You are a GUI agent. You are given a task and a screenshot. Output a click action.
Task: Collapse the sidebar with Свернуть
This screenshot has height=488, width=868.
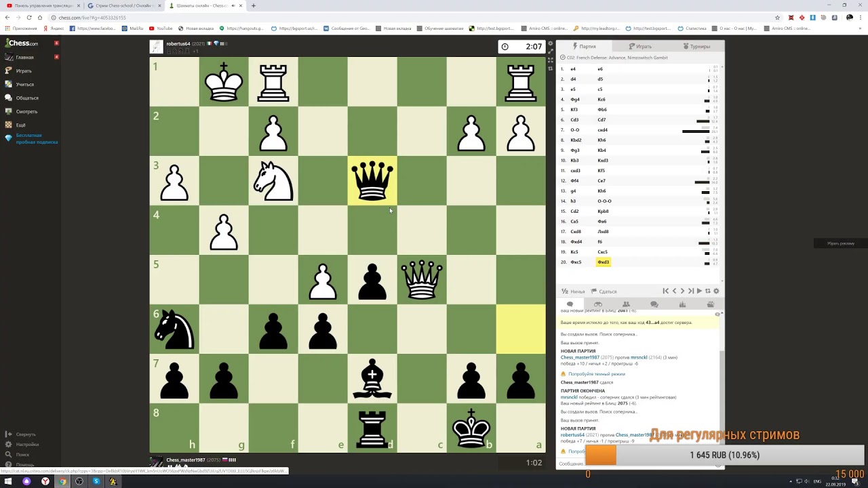click(20, 434)
